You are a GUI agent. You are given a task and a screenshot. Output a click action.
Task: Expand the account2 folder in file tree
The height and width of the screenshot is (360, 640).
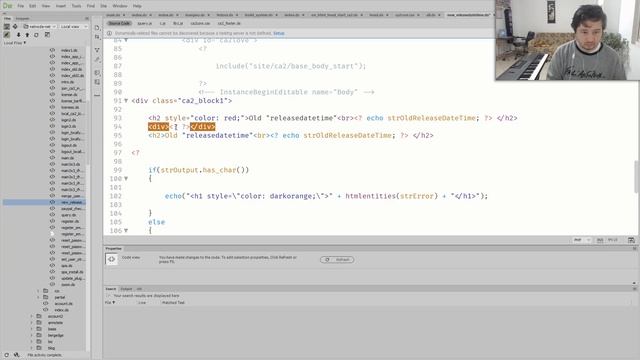tap(32, 316)
